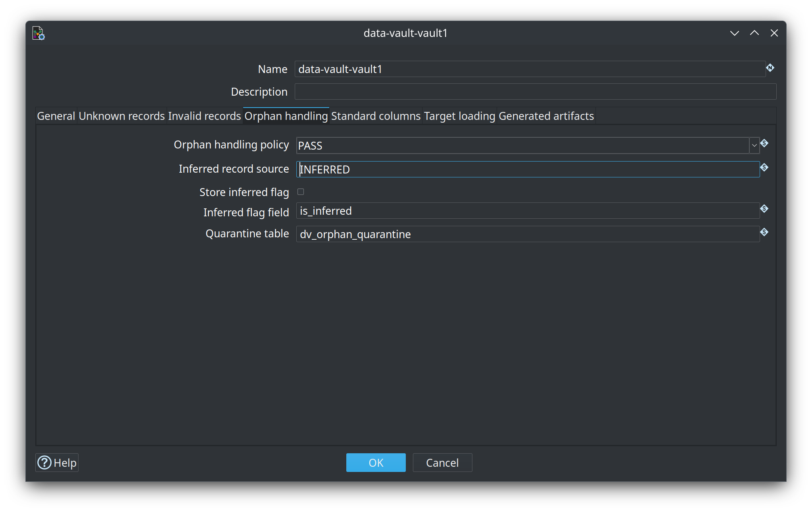Click the application icon in title bar
Viewport: 812px width, 512px height.
click(x=38, y=33)
